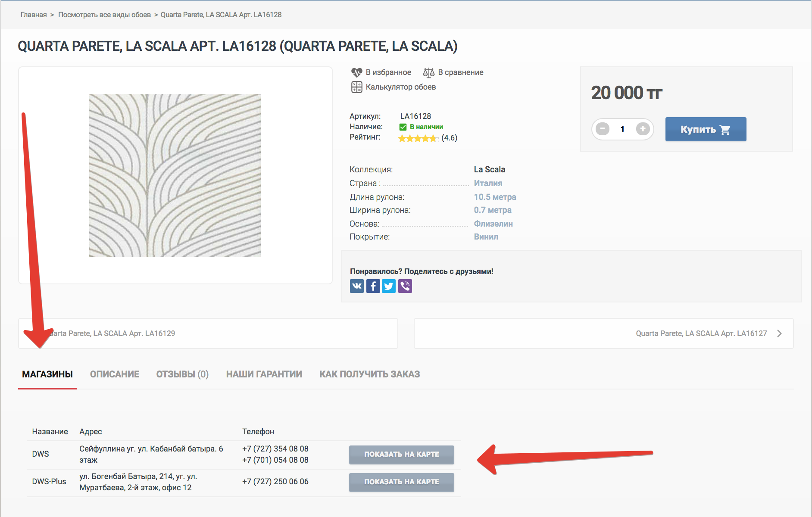Go to previous product LA16129 link
This screenshot has width=812, height=517.
click(x=112, y=333)
